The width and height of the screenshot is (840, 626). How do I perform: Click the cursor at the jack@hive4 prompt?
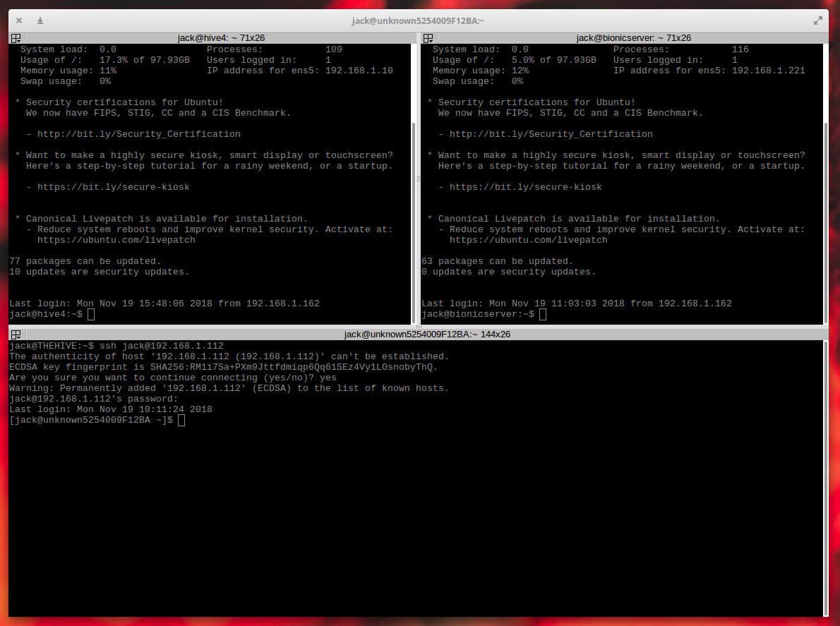(91, 314)
